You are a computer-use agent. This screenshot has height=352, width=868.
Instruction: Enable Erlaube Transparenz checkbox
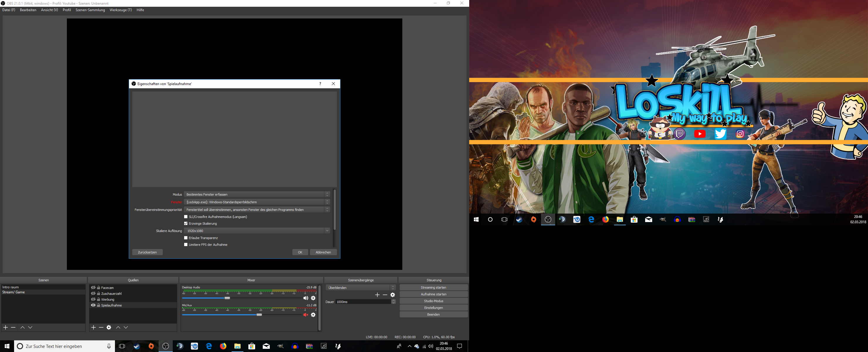coord(186,238)
